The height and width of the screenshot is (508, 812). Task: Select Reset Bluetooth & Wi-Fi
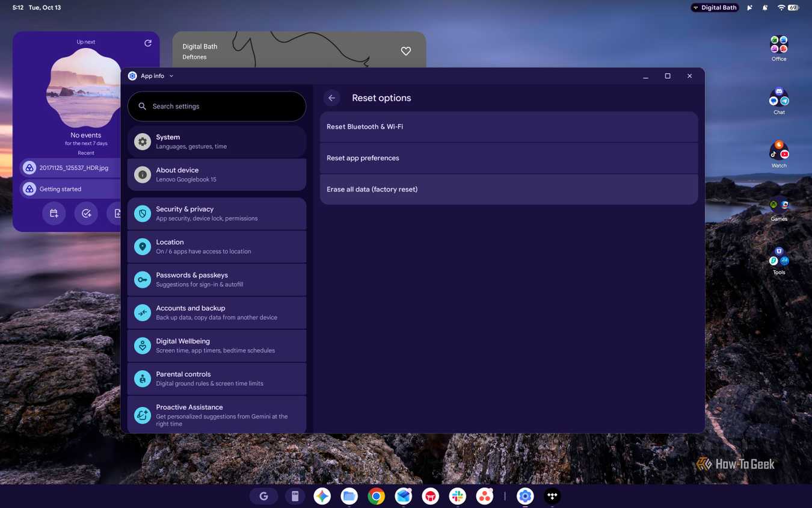pos(509,127)
